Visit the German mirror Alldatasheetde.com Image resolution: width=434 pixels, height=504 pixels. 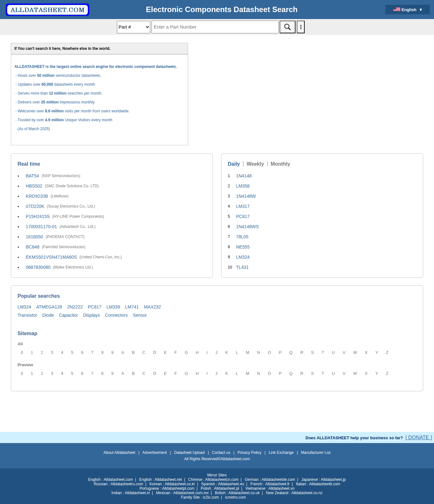tap(270, 480)
